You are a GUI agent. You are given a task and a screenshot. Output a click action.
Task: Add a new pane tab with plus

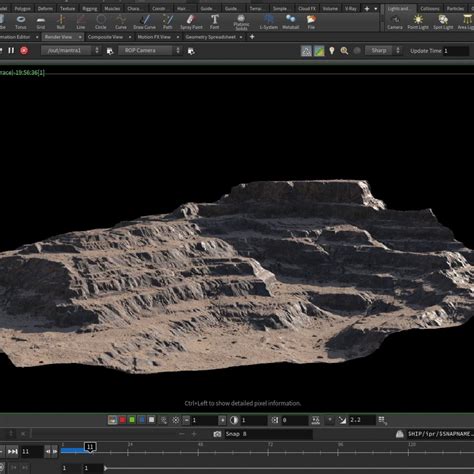coord(252,37)
